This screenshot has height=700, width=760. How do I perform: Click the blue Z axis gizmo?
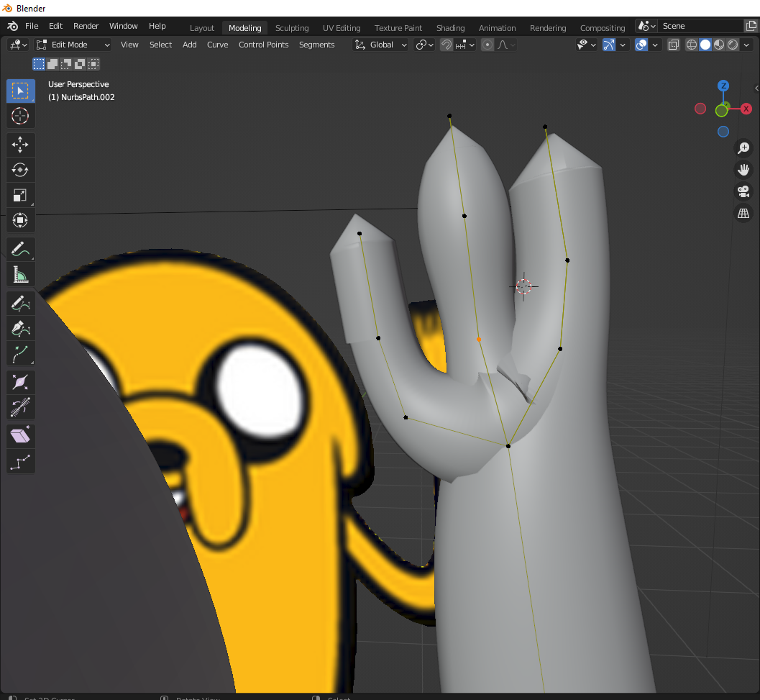click(723, 86)
